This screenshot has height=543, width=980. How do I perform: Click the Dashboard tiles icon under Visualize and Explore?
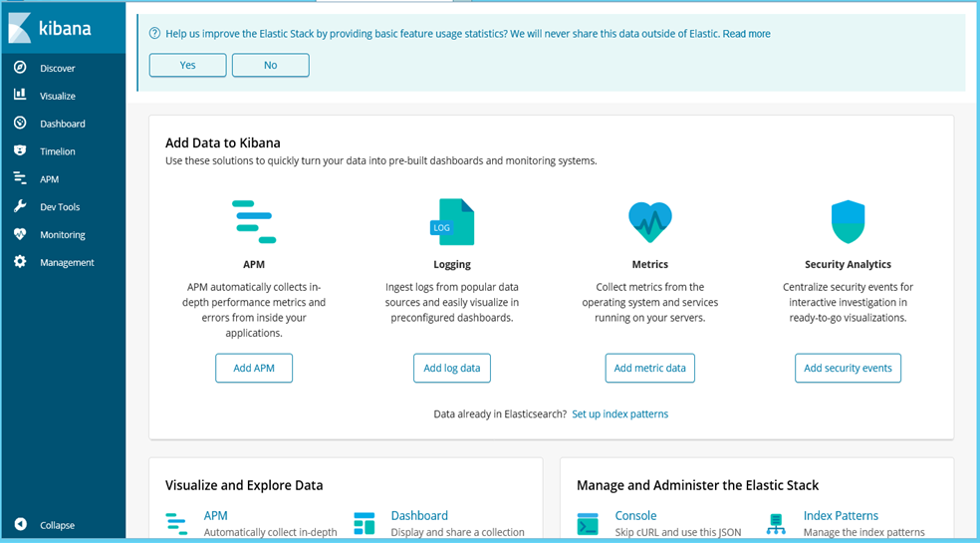click(x=365, y=524)
